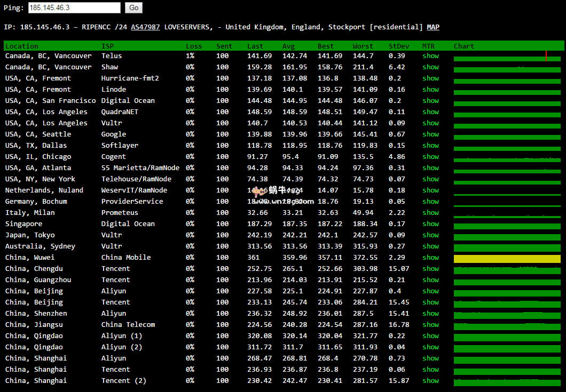566x392 pixels.
Task: Show MTR for Chicago Cogent row
Action: [430, 157]
